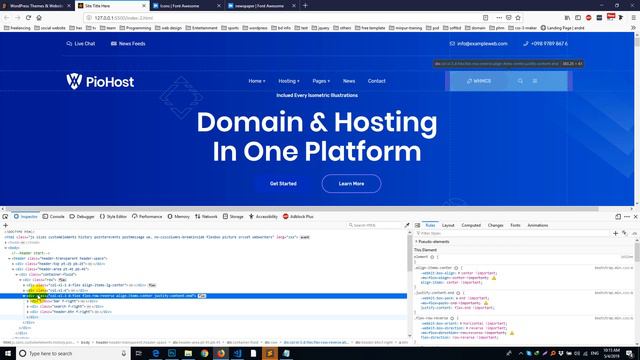Toggle flex badge on highlighted col-xl-3 div
The width and height of the screenshot is (640, 360).
coord(202,296)
